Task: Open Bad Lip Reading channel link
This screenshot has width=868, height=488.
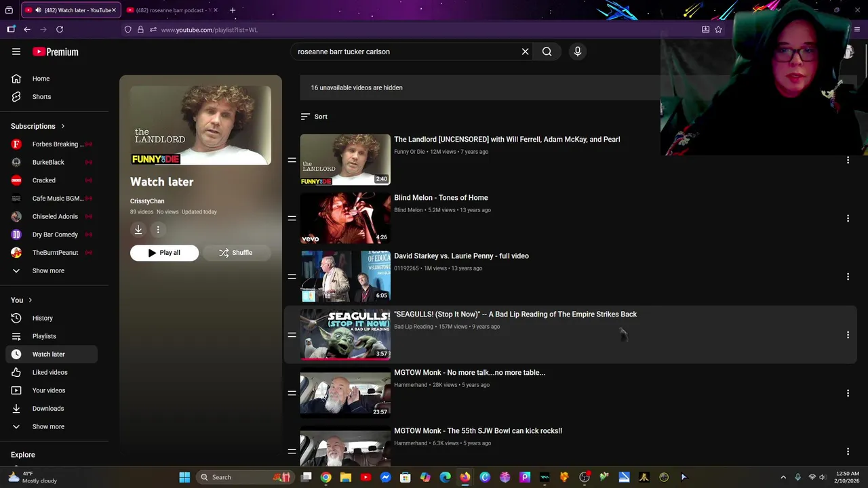Action: click(x=414, y=327)
